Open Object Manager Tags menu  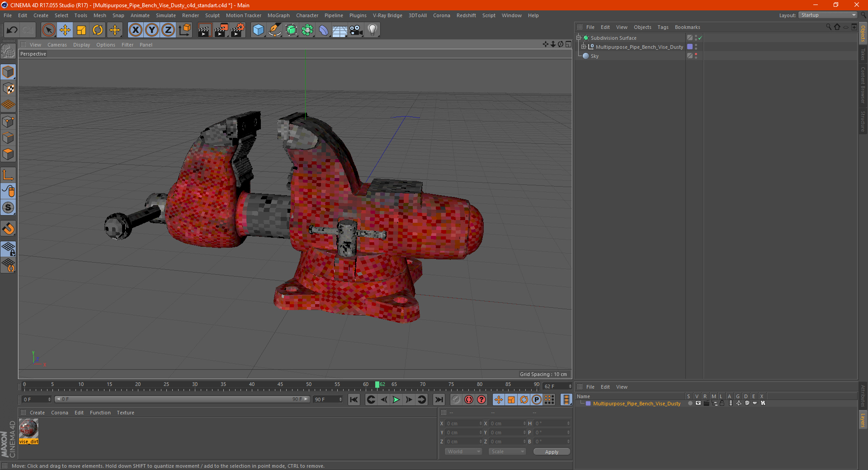[x=663, y=27]
